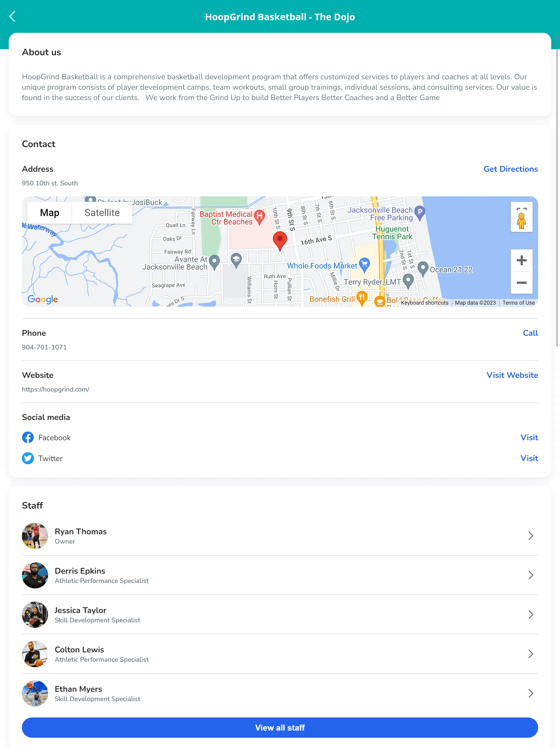Click the Twitter social media icon

coord(28,458)
